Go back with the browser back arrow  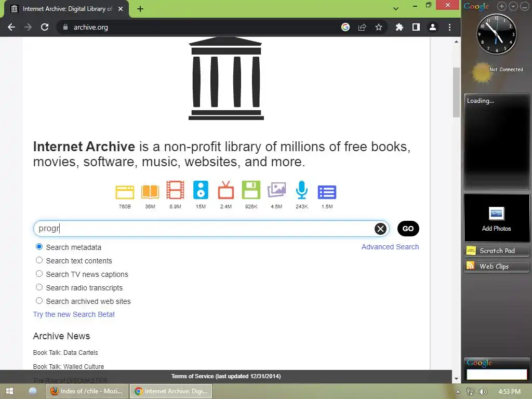pyautogui.click(x=11, y=27)
